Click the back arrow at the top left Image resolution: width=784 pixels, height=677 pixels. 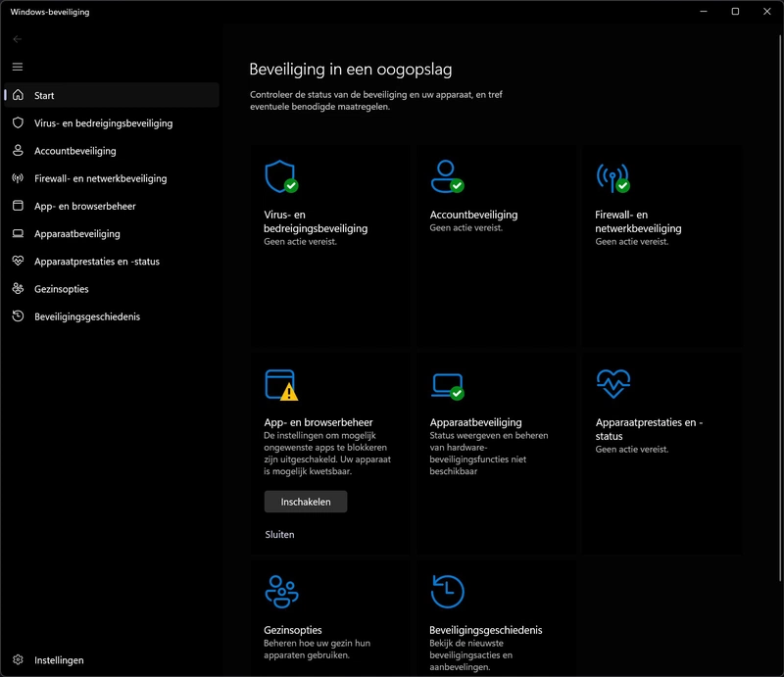(16, 40)
